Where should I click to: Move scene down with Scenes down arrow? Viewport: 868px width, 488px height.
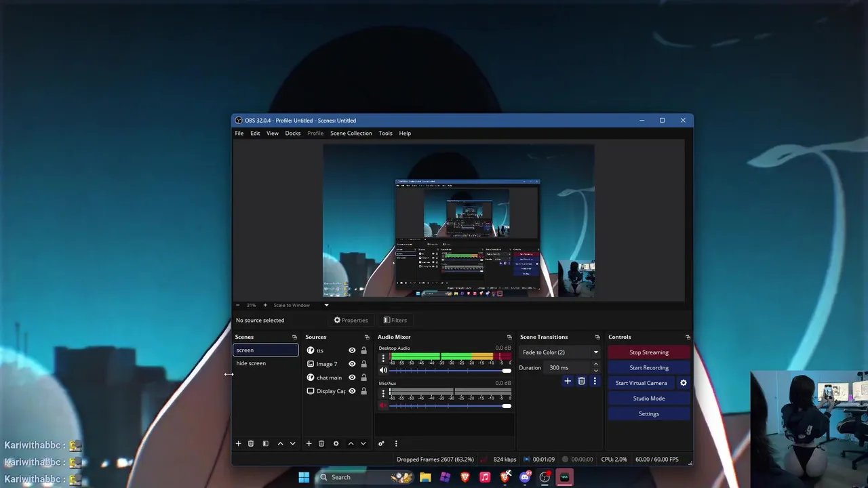293,443
